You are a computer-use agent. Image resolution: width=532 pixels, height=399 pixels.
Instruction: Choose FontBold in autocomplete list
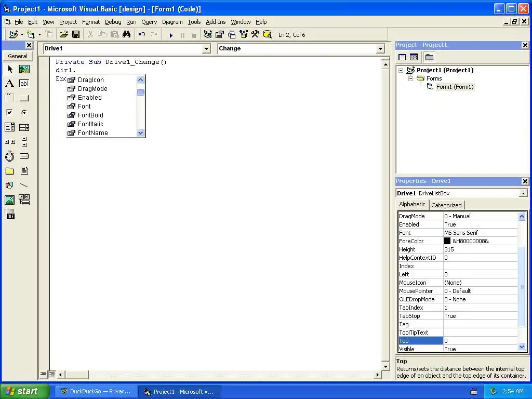pos(90,115)
